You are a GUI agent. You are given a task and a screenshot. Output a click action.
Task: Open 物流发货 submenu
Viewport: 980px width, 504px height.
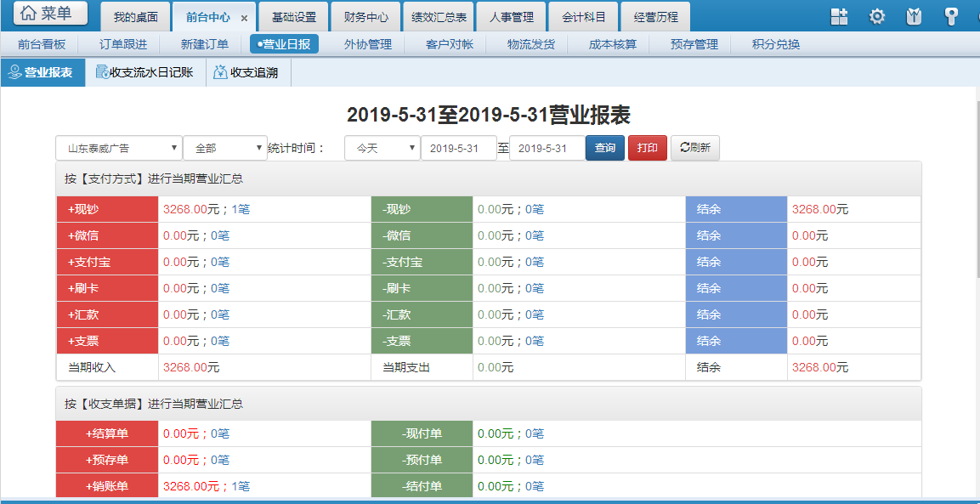pos(530,44)
